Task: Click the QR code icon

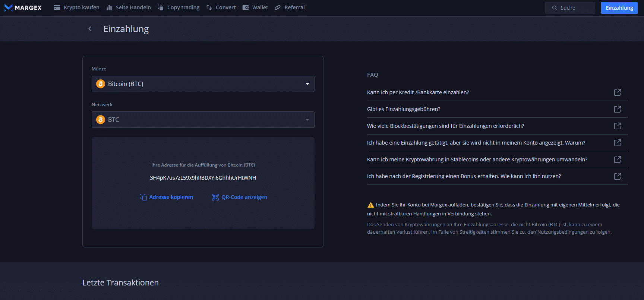Action: pos(215,197)
